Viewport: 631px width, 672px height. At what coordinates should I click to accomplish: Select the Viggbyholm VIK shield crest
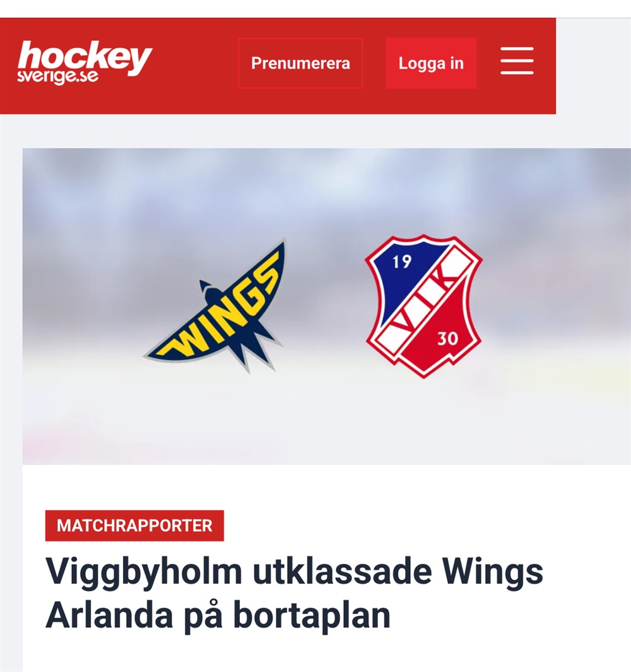423,306
